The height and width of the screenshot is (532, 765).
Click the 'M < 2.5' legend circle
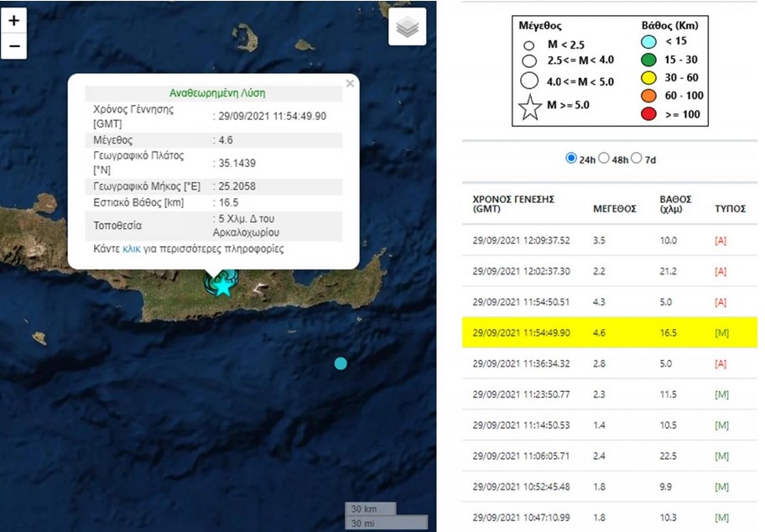528,46
